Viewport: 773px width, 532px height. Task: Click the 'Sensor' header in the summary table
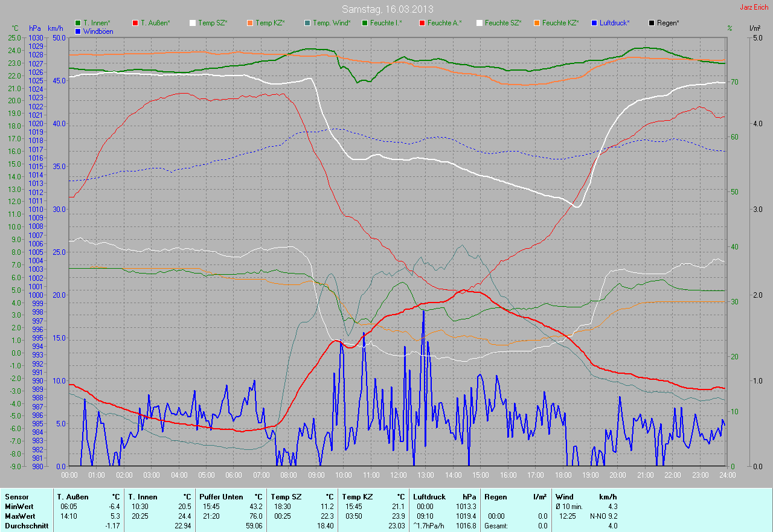click(17, 497)
